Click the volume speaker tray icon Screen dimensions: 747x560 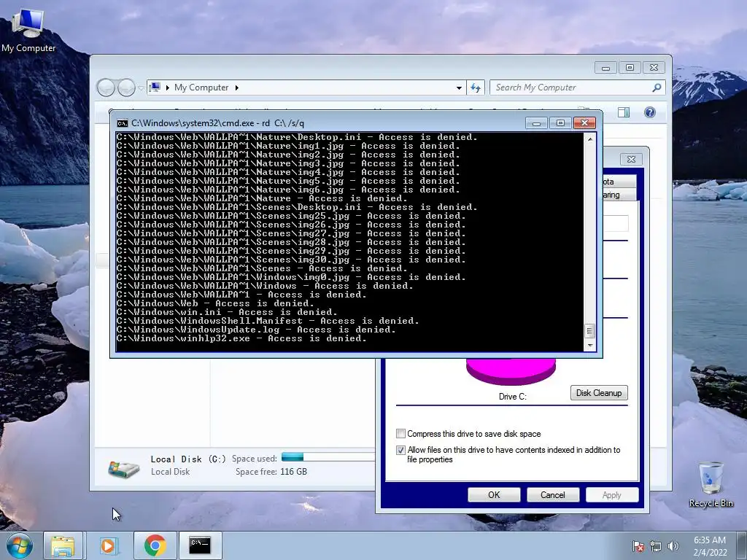pos(673,546)
